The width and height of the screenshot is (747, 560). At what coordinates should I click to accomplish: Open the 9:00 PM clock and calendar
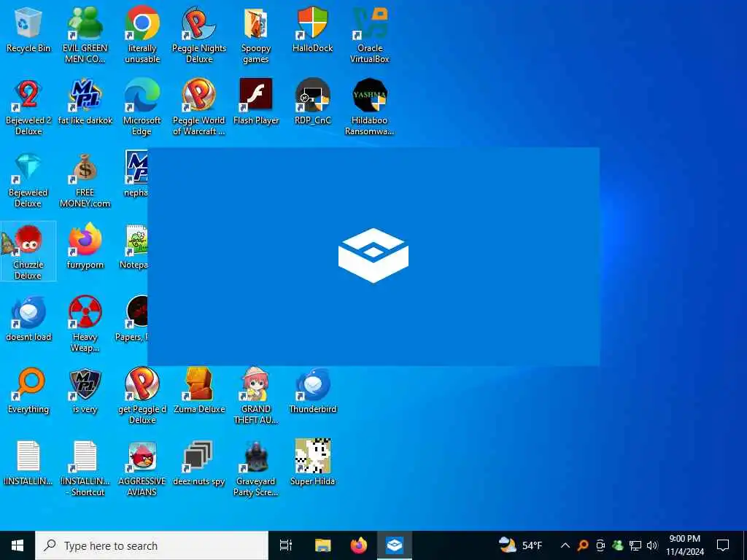tap(684, 545)
